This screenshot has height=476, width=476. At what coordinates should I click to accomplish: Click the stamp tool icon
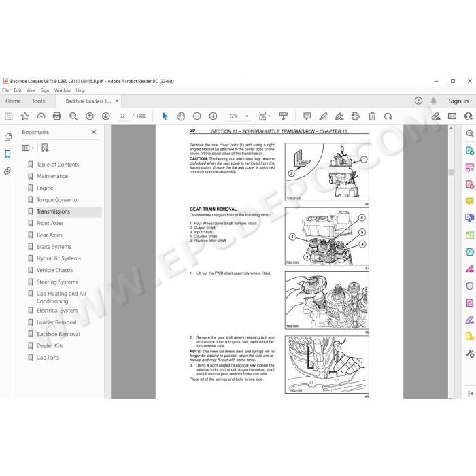[x=356, y=116]
